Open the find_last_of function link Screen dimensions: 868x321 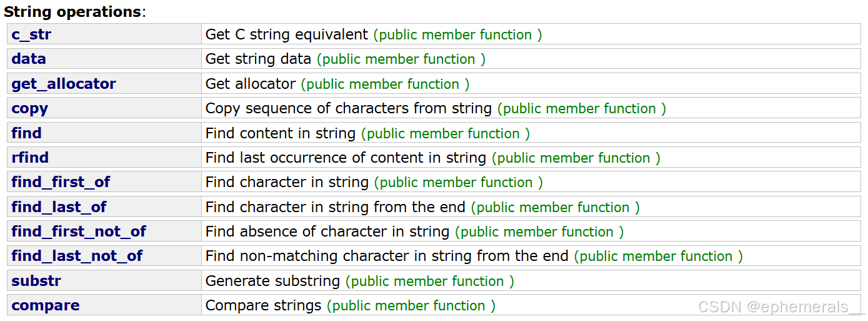coord(59,207)
